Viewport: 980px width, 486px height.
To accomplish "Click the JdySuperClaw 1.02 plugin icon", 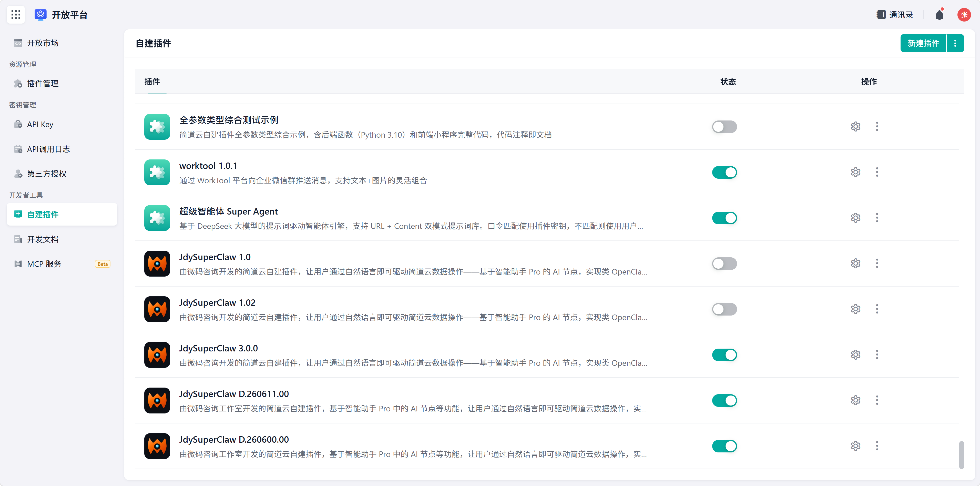I will 157,309.
